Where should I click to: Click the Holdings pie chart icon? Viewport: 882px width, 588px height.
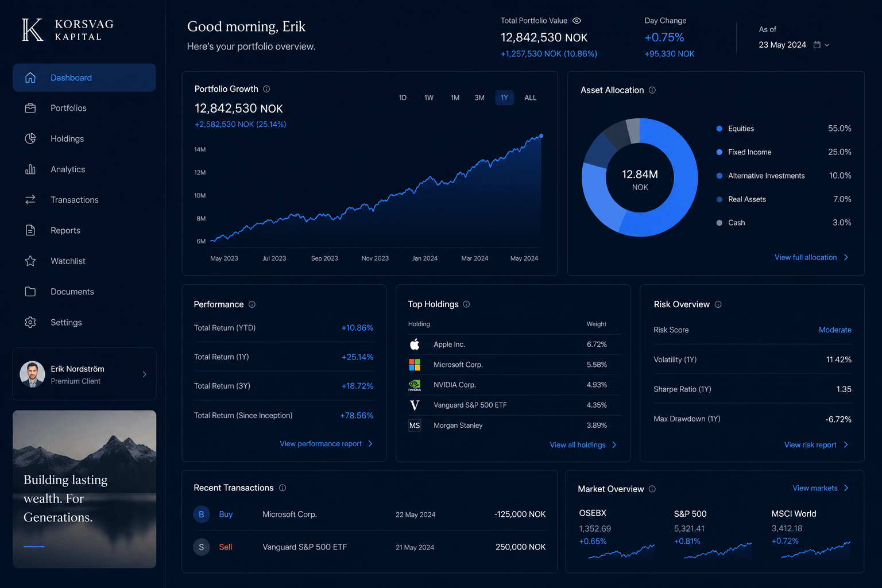(30, 138)
